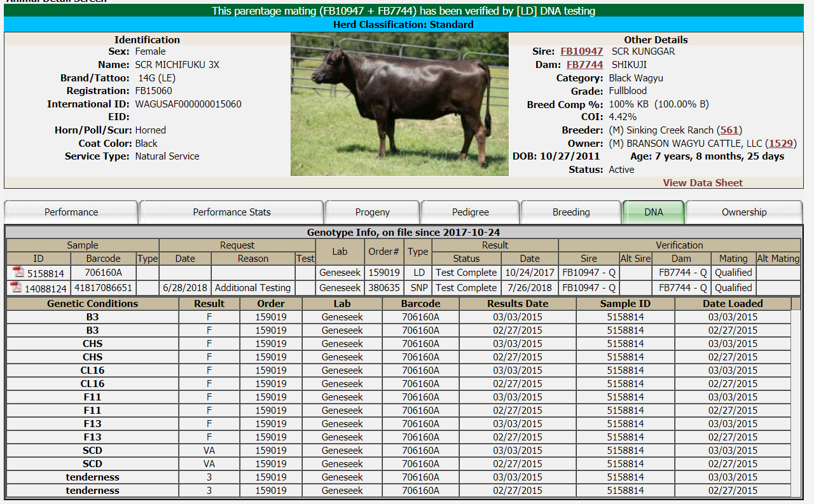Select barcode 41817086651 cell

click(103, 288)
